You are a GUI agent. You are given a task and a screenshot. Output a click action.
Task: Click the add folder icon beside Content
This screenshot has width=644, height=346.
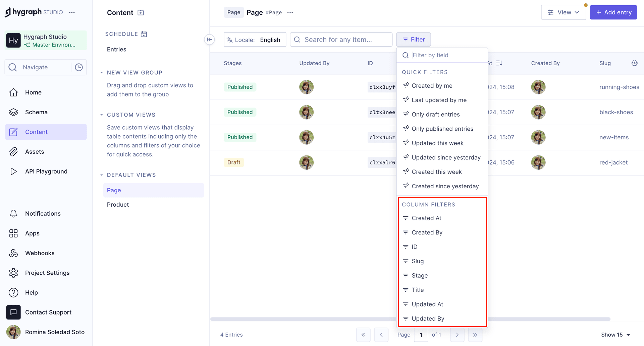tap(141, 13)
